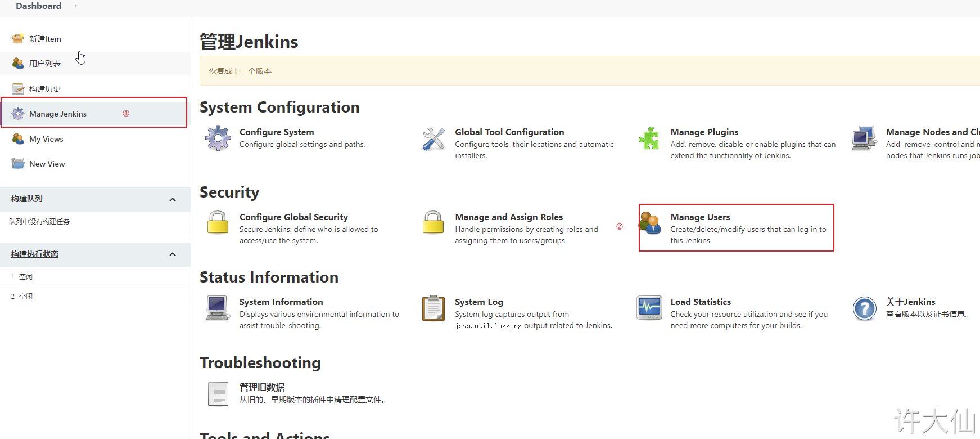The image size is (980, 439).
Task: Click the 构建历史 notepad icon
Action: (18, 88)
